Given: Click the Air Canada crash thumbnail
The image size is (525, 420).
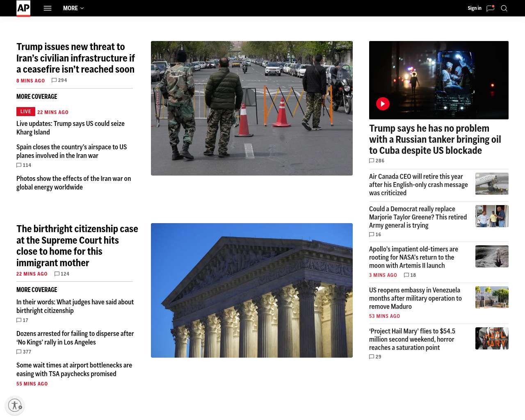Looking at the screenshot, I should click(491, 183).
